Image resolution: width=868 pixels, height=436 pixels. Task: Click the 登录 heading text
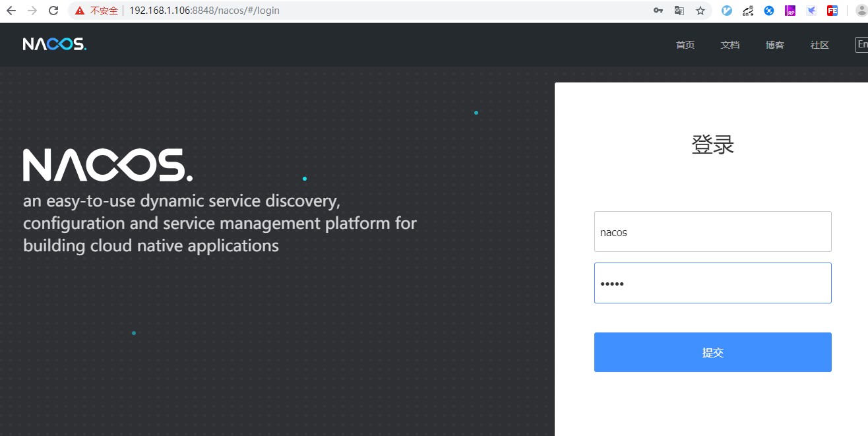713,144
